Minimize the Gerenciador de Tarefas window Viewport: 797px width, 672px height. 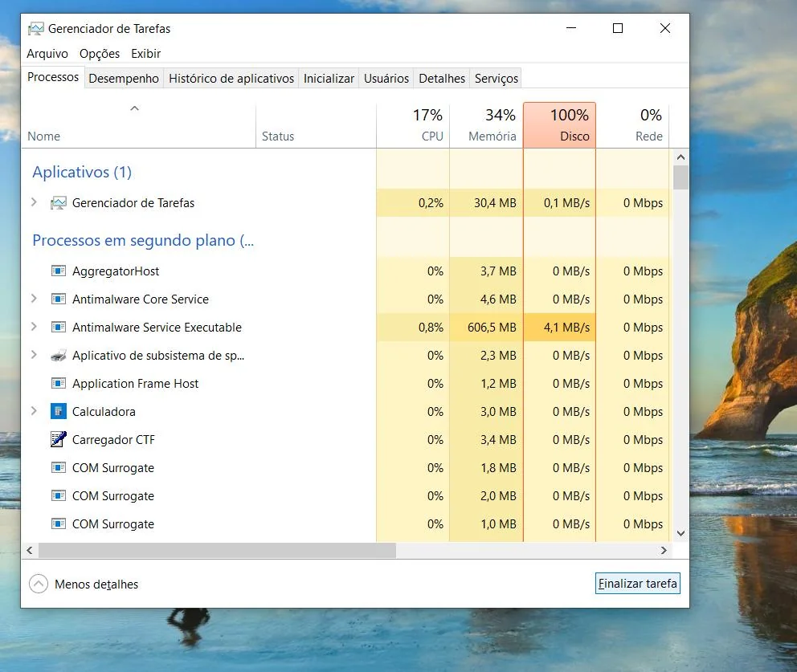[x=571, y=28]
